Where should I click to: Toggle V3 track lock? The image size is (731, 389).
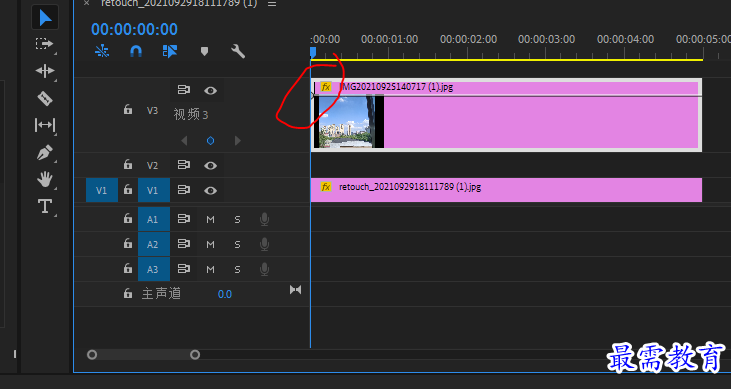pos(128,110)
